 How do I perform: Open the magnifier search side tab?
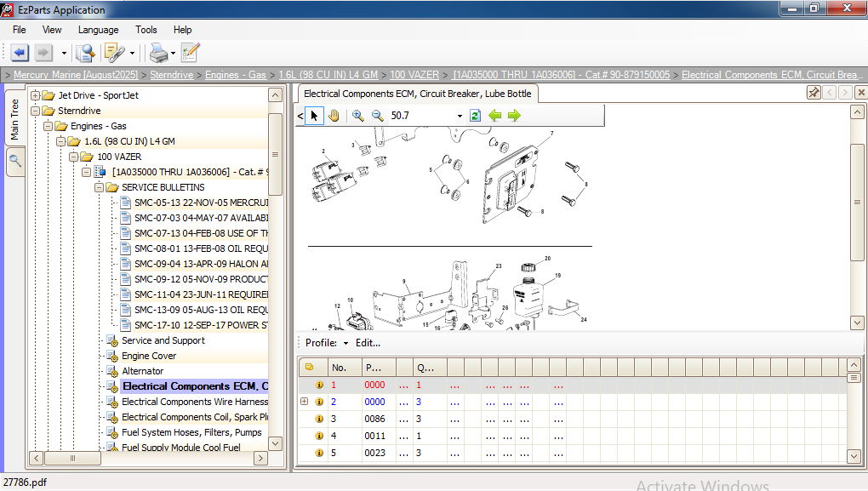[15, 161]
